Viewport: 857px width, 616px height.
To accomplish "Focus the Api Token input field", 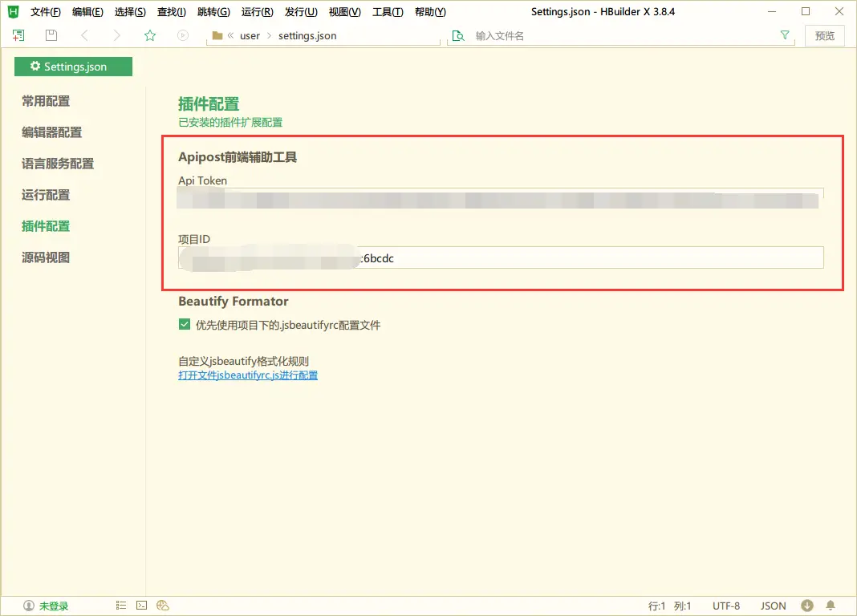I will 501,198.
